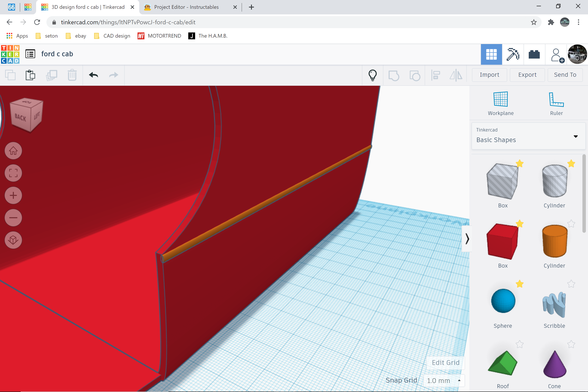Open the Blocks pickaxe mode
Image resolution: width=588 pixels, height=392 pixels.
[x=513, y=54]
